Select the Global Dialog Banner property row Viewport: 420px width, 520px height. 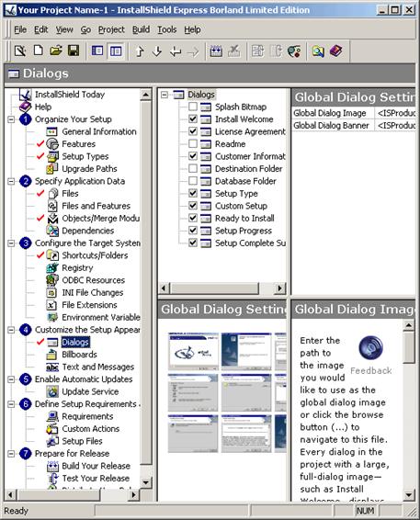[354, 126]
